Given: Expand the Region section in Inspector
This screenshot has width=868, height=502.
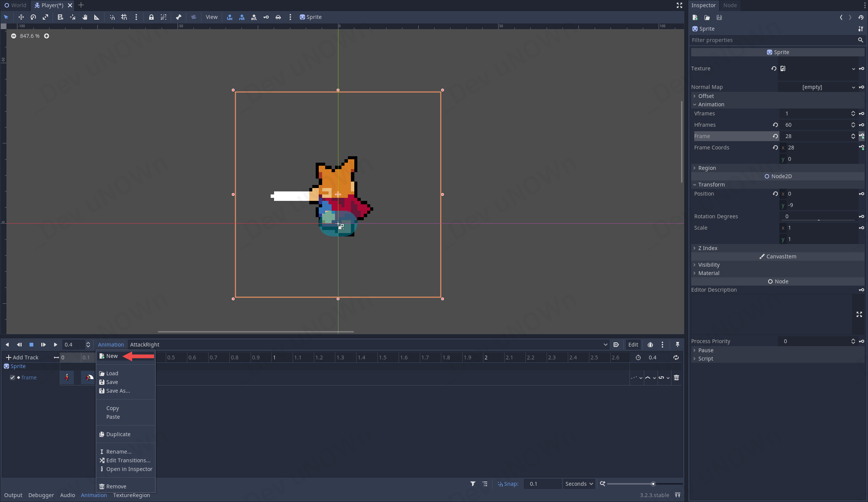Looking at the screenshot, I should coord(707,168).
